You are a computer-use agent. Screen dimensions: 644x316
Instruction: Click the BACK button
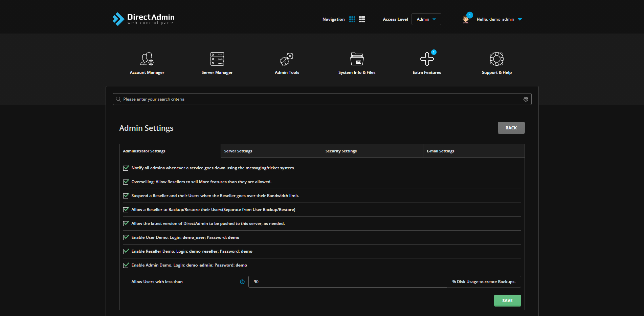click(511, 128)
